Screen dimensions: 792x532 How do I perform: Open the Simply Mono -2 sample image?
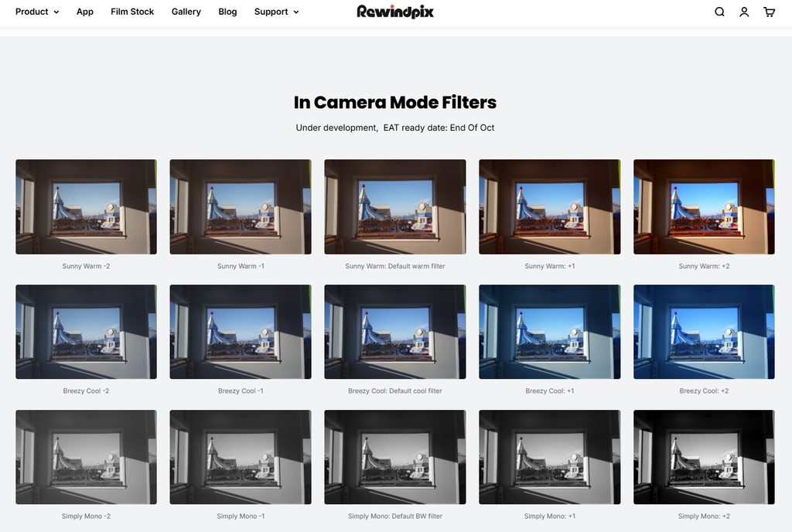(x=87, y=457)
